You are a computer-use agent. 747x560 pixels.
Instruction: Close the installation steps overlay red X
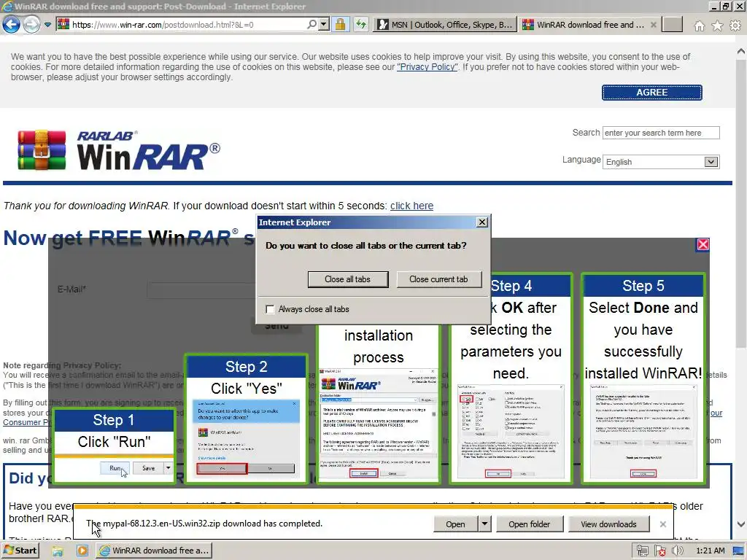coord(703,245)
